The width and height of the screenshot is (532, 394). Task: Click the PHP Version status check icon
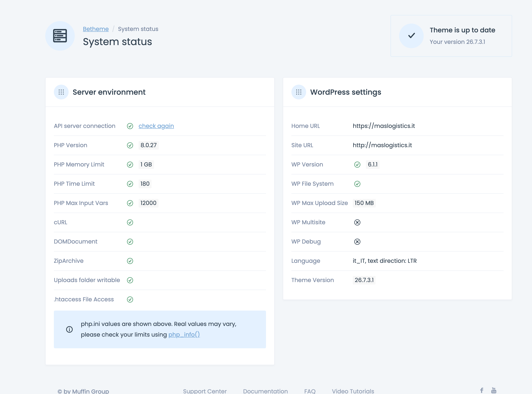(x=130, y=145)
